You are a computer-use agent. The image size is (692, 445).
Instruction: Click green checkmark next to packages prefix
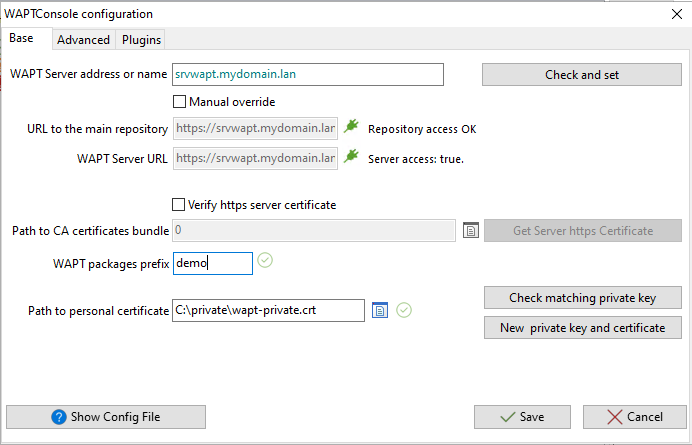pyautogui.click(x=265, y=262)
